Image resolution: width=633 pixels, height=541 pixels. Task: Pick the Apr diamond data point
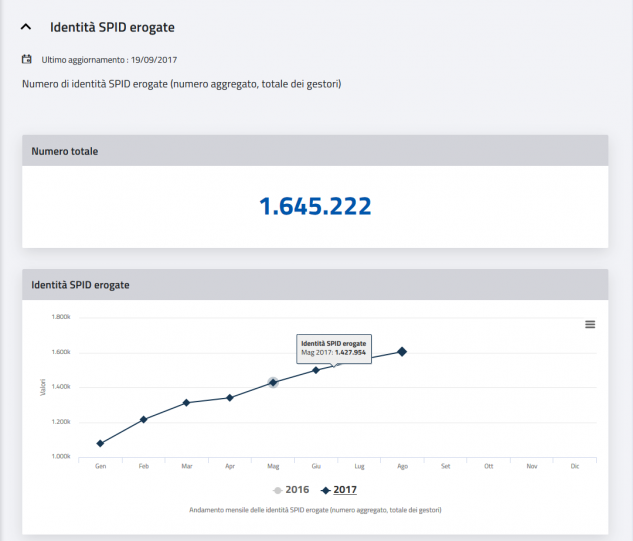tap(230, 398)
